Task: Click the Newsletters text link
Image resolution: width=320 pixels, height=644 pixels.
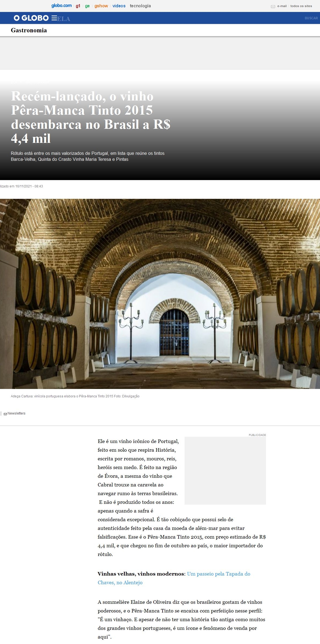Action: tap(16, 413)
